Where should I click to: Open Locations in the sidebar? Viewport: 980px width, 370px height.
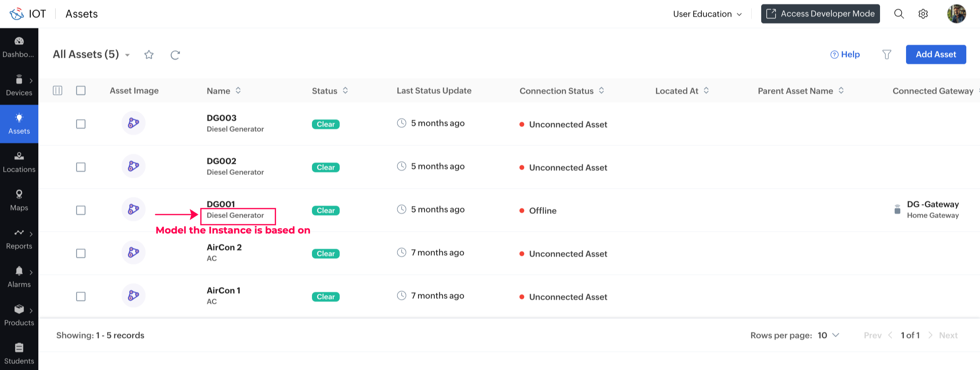[19, 162]
